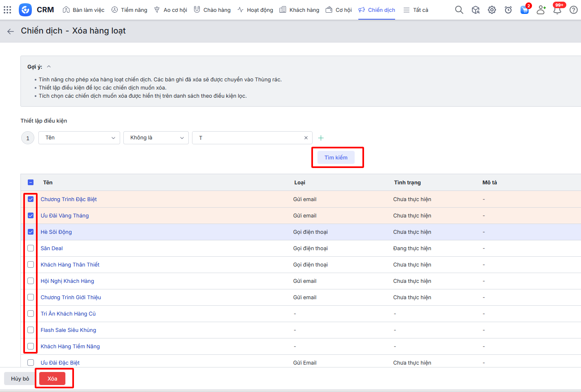Collapse the Gợi ý hints section
This screenshot has width=581, height=392.
(49, 67)
